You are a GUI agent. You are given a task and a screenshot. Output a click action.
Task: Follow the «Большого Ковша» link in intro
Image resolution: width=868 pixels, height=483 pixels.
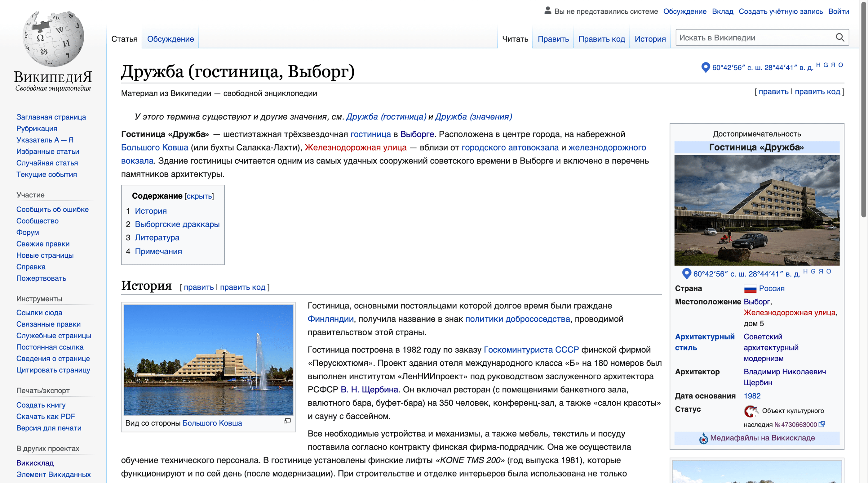point(155,147)
